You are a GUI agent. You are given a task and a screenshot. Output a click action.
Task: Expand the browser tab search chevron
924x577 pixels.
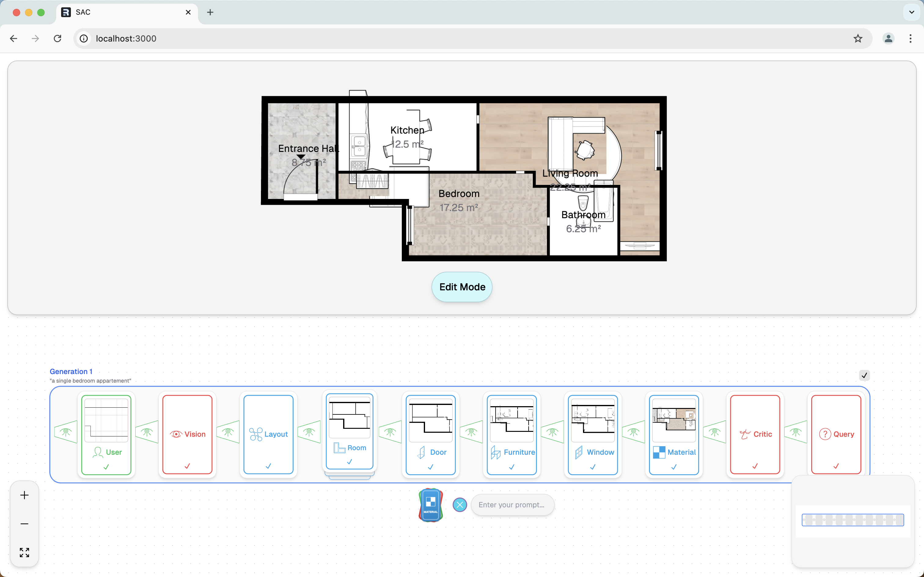pos(911,12)
